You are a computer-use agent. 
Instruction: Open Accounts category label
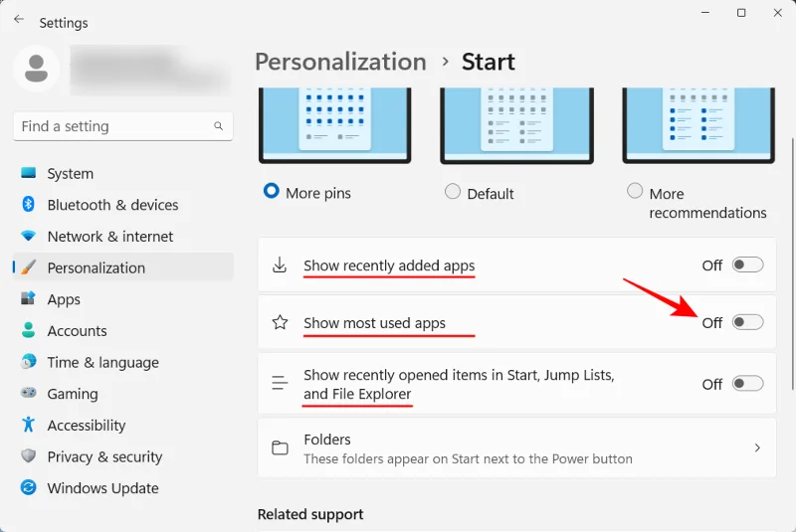(77, 331)
